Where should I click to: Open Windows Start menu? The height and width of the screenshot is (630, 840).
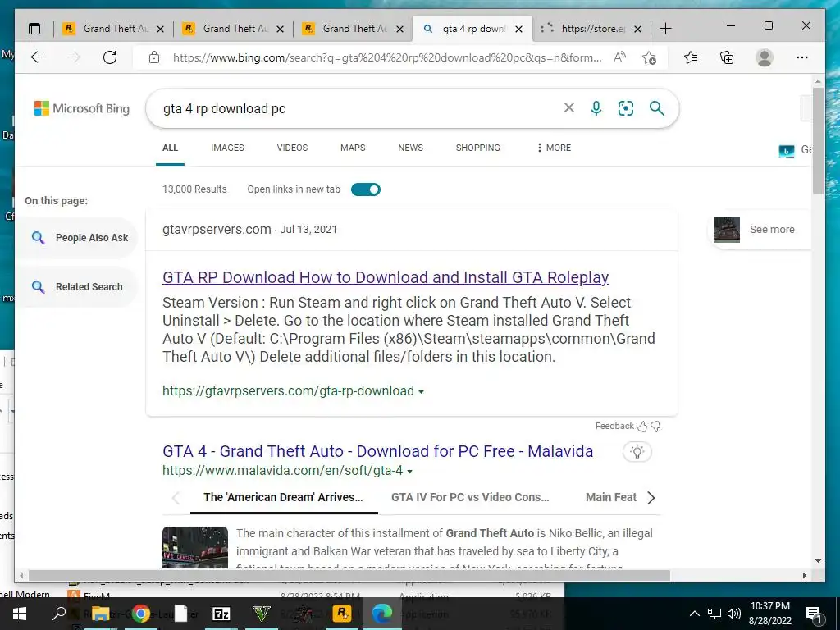[20, 614]
